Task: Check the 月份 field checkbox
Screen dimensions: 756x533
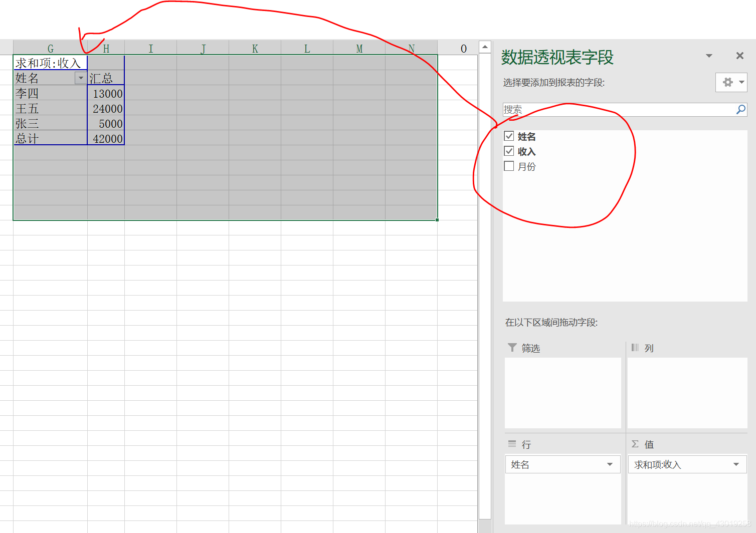Action: 509,166
